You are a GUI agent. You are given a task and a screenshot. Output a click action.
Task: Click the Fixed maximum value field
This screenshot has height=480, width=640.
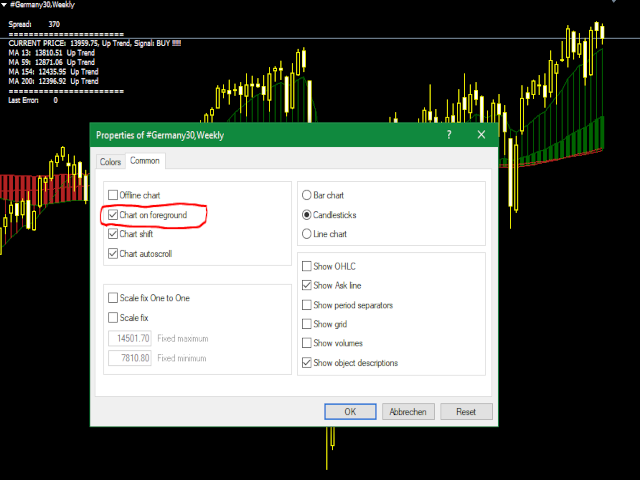[130, 338]
